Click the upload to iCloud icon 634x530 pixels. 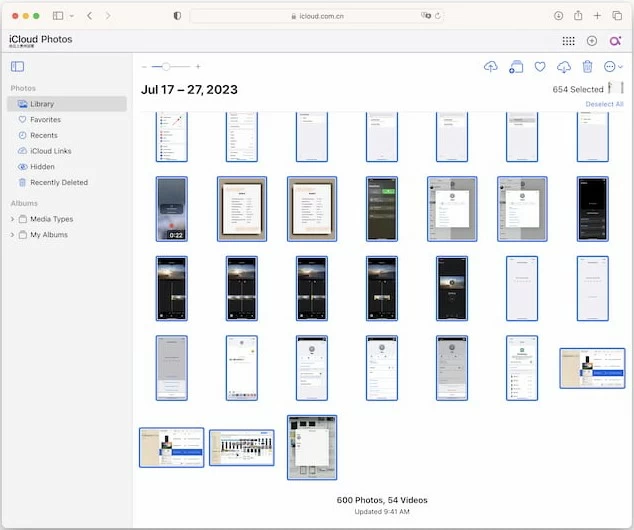click(x=490, y=67)
